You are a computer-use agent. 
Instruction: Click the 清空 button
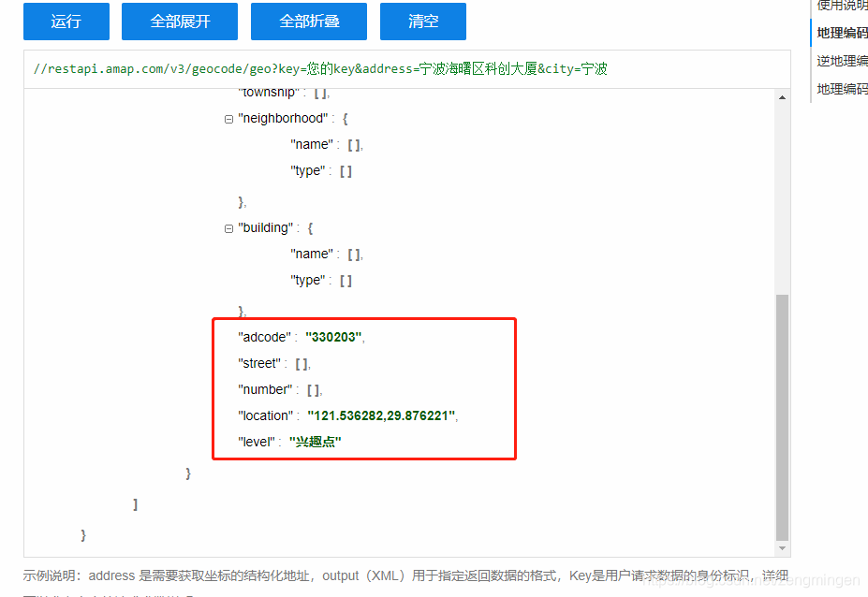pos(423,22)
